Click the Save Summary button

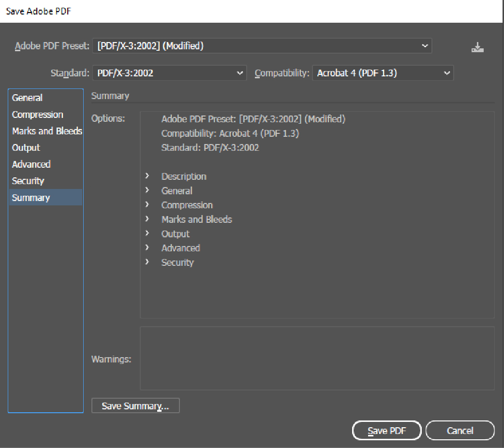[135, 406]
